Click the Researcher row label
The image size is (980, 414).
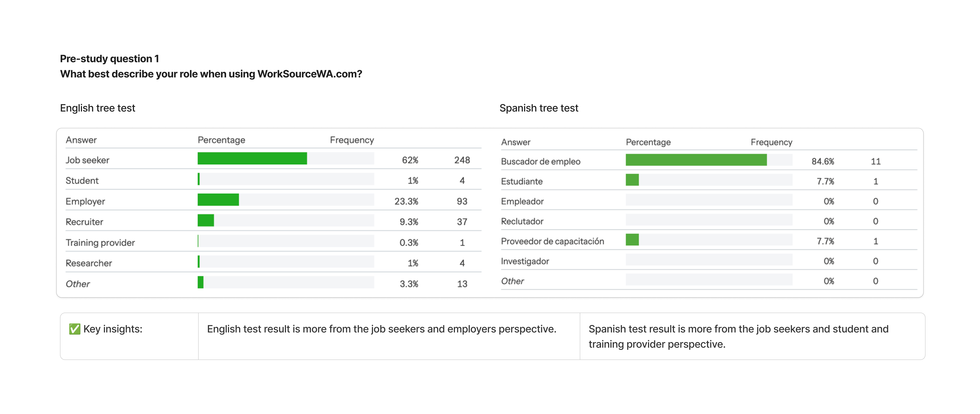point(89,263)
